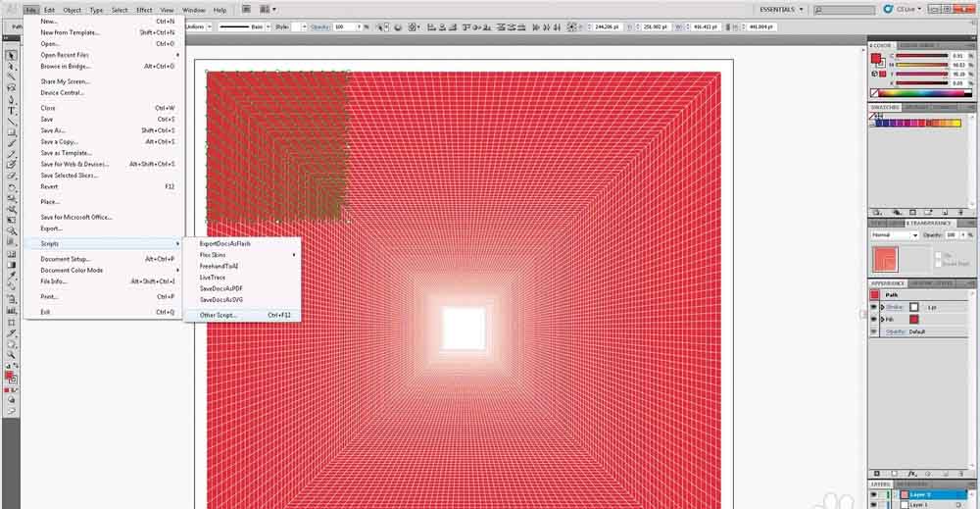The width and height of the screenshot is (980, 509).
Task: Open the Essentials workspace switcher
Action: pos(781,10)
